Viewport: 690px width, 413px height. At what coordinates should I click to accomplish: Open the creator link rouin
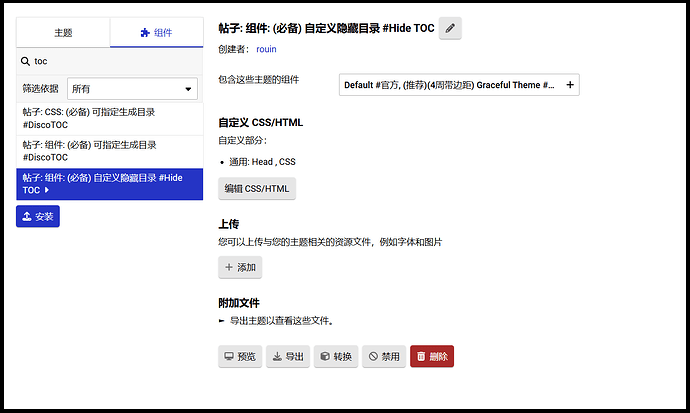point(266,49)
